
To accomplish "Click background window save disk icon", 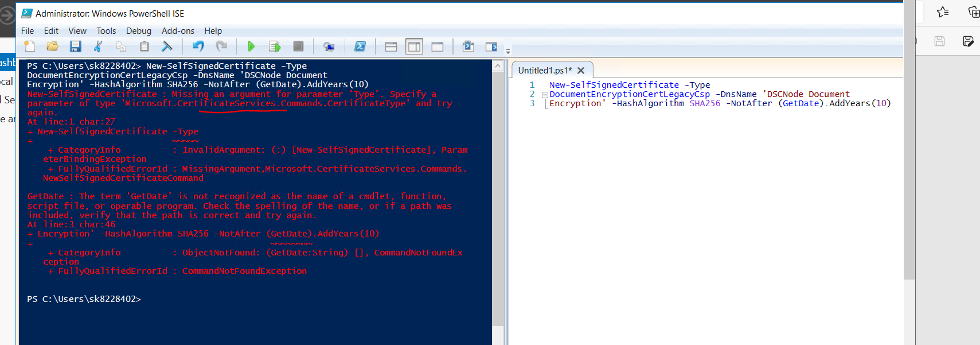I will tap(939, 41).
